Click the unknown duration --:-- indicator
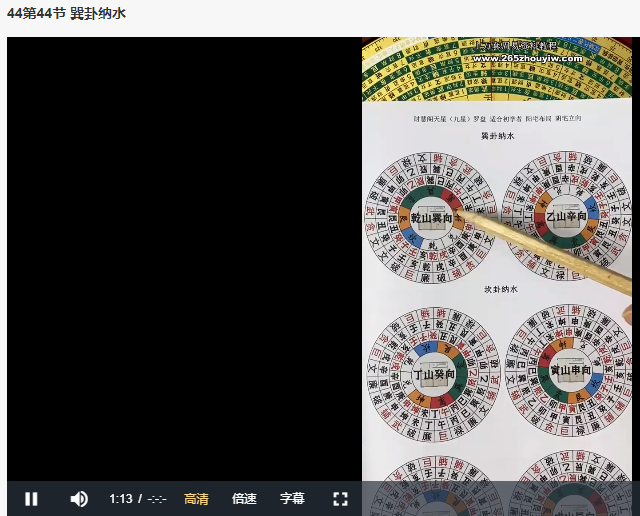The height and width of the screenshot is (516, 640). (x=155, y=498)
